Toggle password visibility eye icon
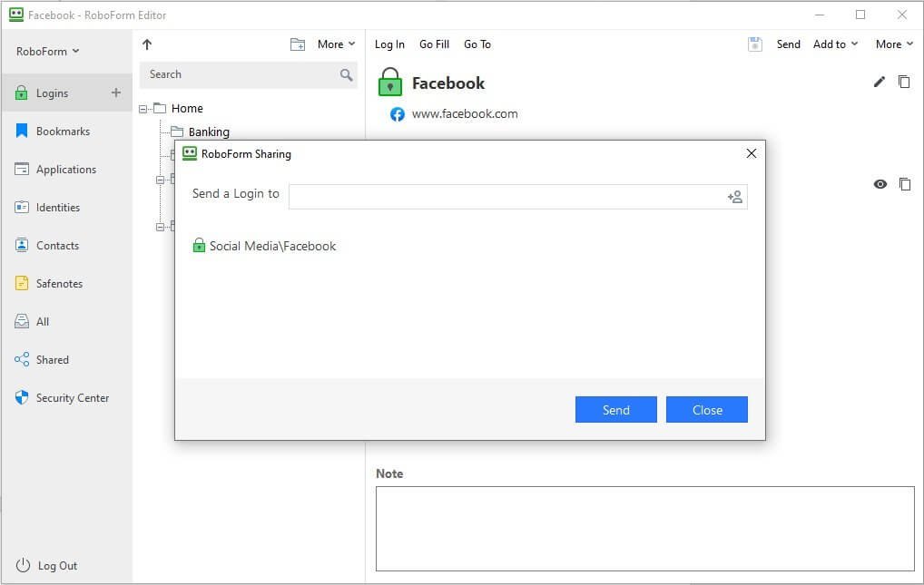The image size is (924, 585). tap(880, 184)
